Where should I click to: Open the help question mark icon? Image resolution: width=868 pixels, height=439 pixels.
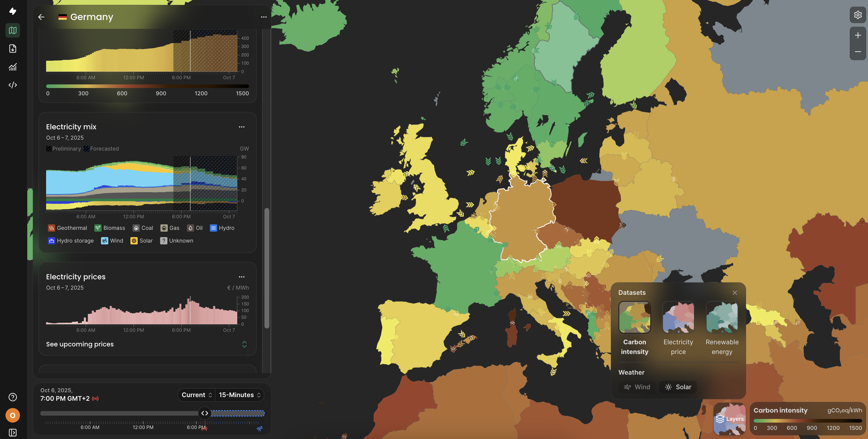pos(12,397)
